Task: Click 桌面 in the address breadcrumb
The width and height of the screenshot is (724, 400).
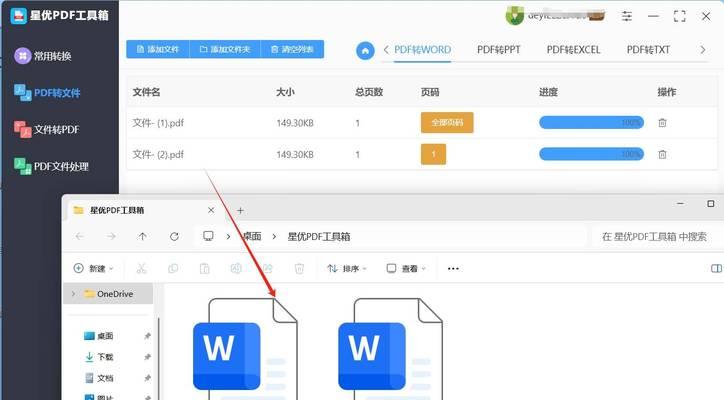Action: pos(252,236)
